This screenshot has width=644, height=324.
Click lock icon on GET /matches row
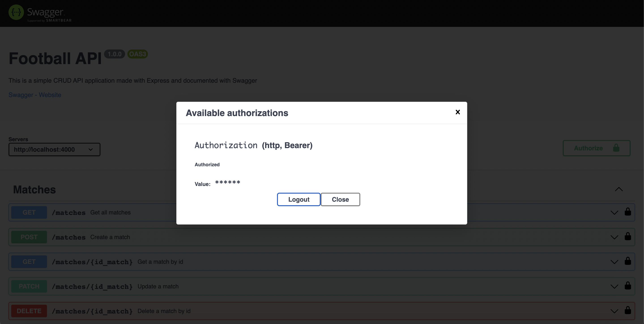click(x=627, y=212)
